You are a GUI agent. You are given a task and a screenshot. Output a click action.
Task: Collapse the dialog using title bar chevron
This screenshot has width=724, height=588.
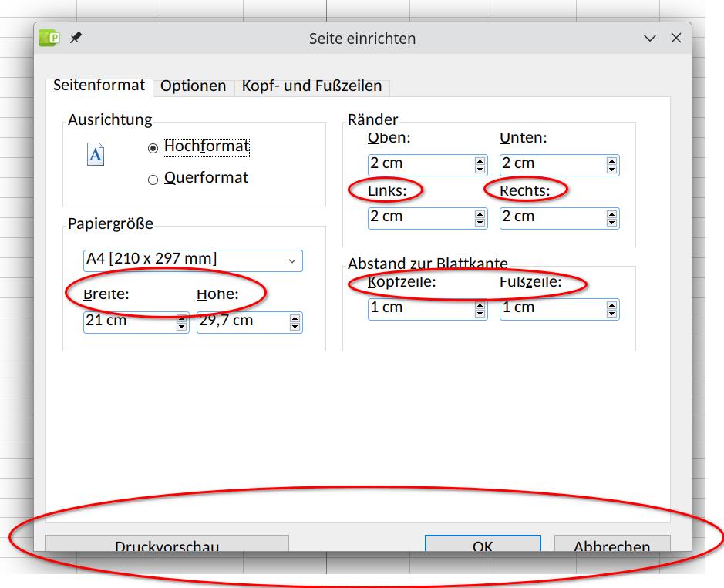point(649,39)
